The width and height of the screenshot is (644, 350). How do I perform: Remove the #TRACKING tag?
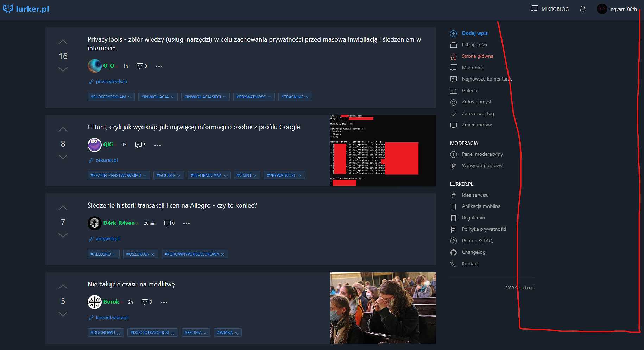point(307,97)
